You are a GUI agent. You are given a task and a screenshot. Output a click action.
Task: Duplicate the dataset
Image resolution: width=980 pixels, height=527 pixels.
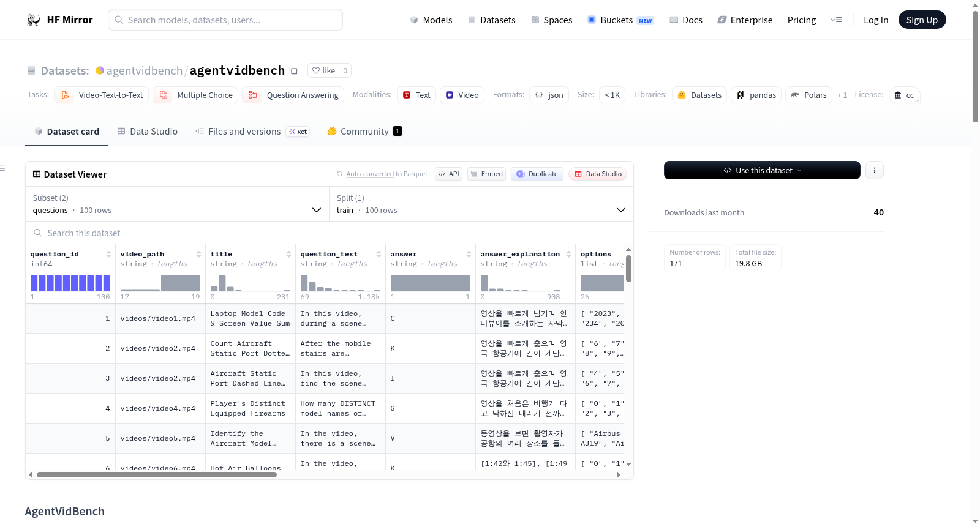pos(537,174)
